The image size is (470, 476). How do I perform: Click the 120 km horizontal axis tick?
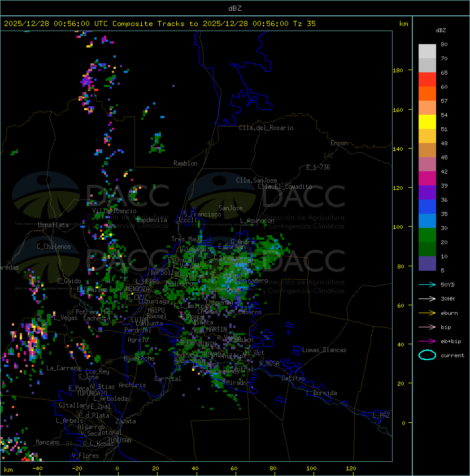(x=351, y=469)
